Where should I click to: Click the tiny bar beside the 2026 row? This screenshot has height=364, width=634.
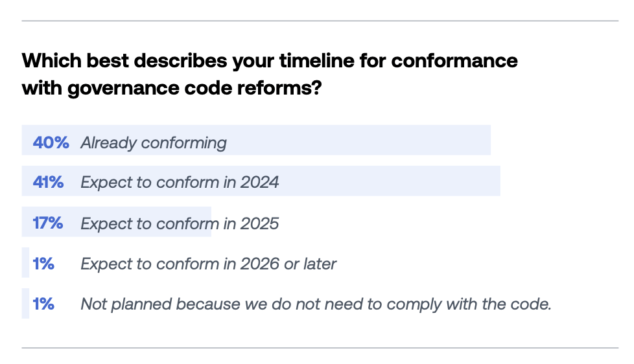pos(25,263)
